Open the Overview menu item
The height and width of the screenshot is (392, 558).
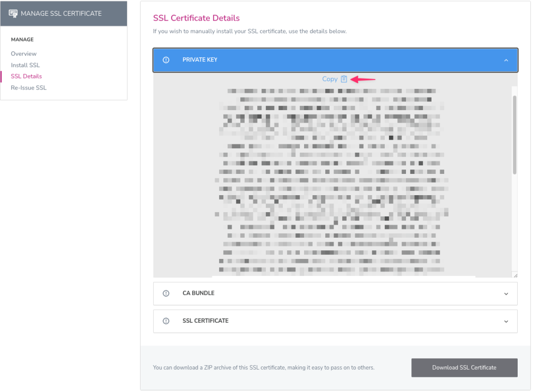click(x=23, y=54)
